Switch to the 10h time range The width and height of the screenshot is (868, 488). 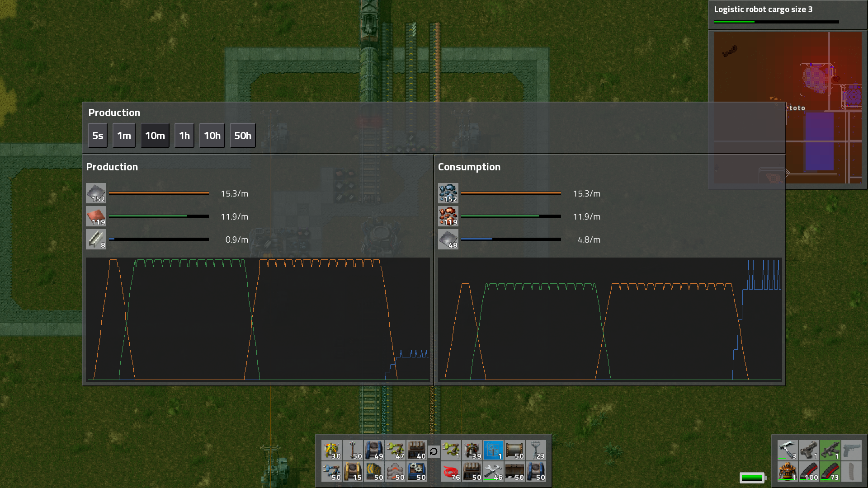(212, 136)
